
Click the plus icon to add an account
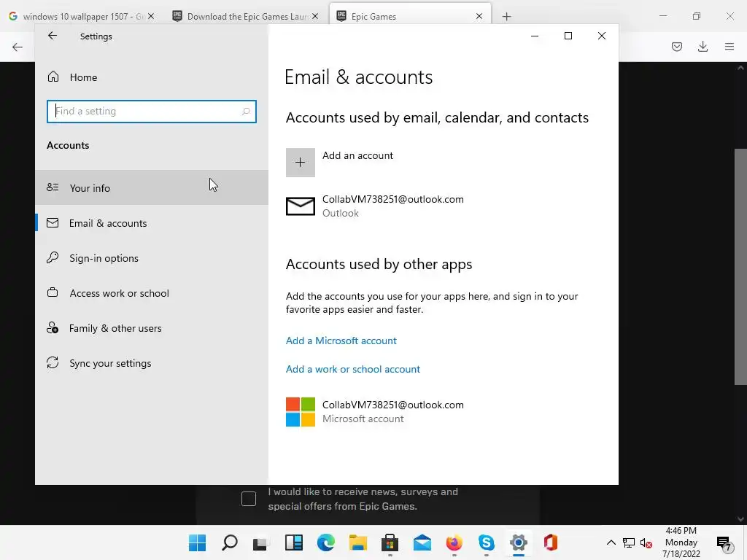point(300,163)
